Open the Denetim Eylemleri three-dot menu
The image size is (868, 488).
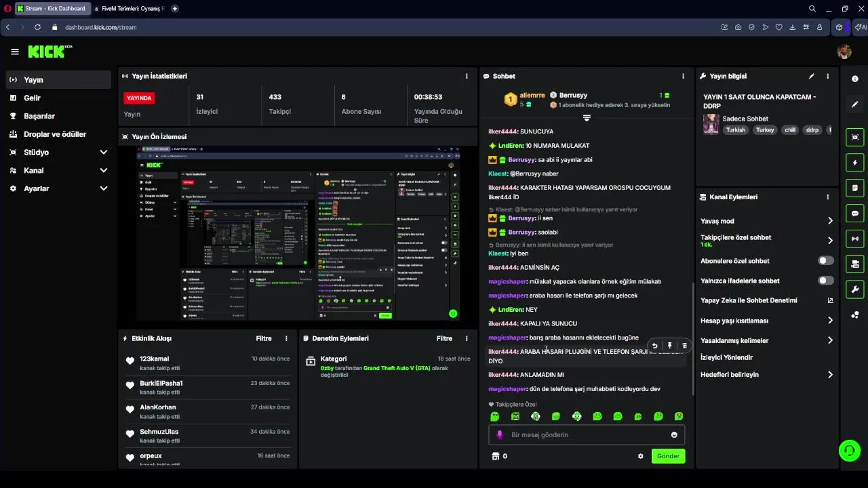467,338
